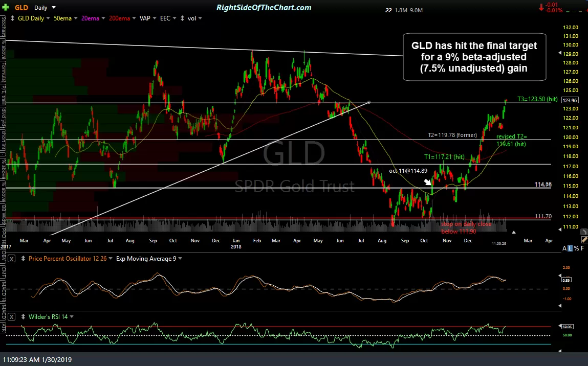This screenshot has height=366, width=588.
Task: Click the left triangle below PPO scale
Action: click(x=560, y=306)
